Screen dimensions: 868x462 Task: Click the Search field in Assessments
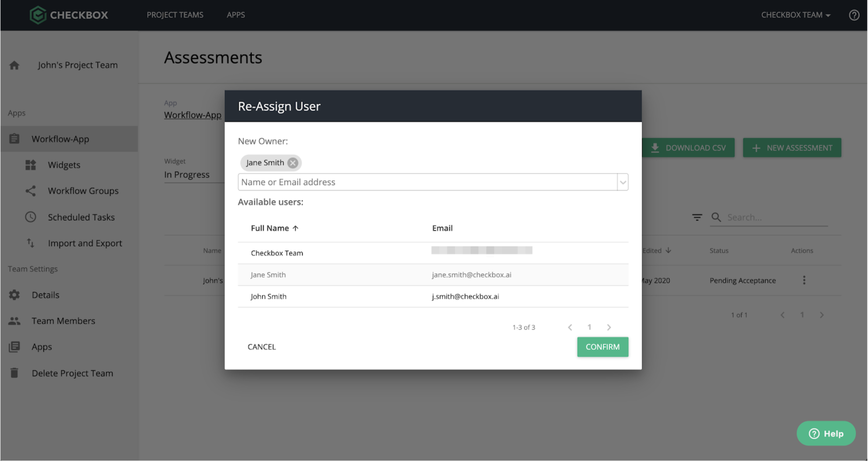(777, 217)
